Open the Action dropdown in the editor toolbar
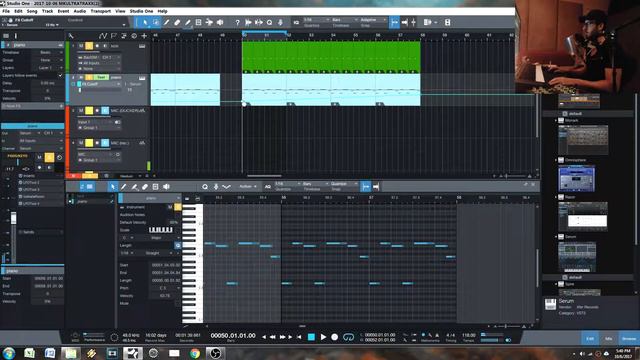This screenshot has height=360, width=640. (248, 187)
